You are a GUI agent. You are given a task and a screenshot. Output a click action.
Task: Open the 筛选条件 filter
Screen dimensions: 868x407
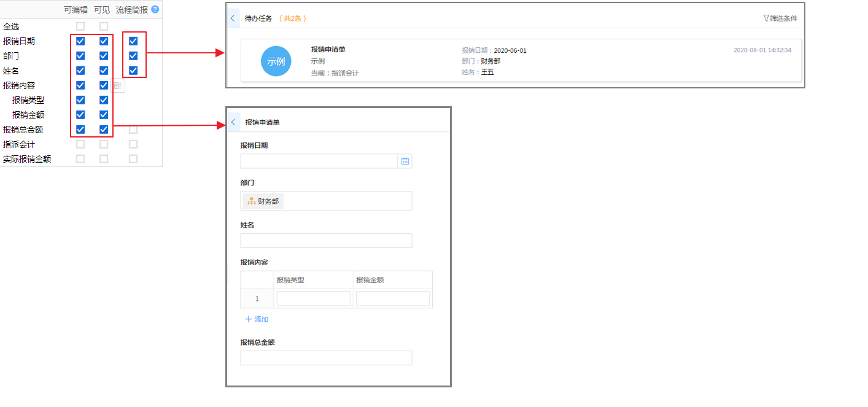click(x=780, y=18)
